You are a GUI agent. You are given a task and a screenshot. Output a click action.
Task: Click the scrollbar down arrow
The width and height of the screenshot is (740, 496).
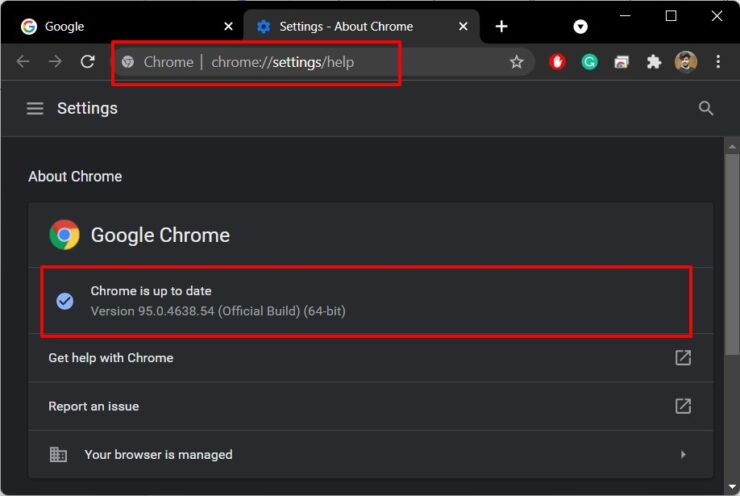tap(732, 487)
